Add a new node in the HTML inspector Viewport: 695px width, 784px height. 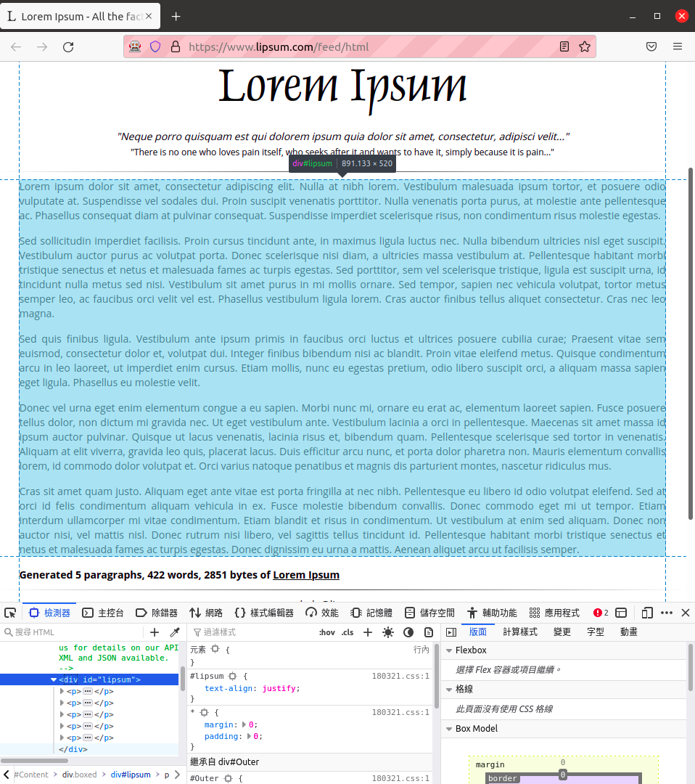[155, 632]
